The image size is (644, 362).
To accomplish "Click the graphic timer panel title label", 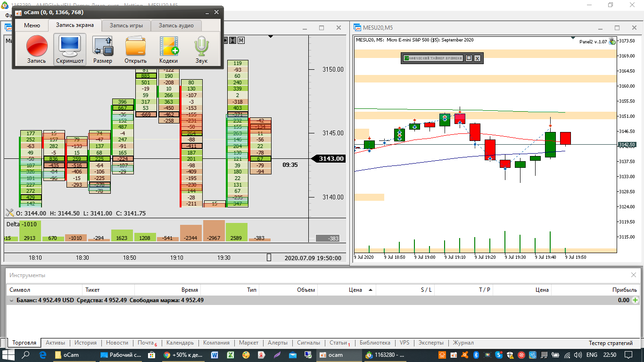I will click(x=433, y=58).
